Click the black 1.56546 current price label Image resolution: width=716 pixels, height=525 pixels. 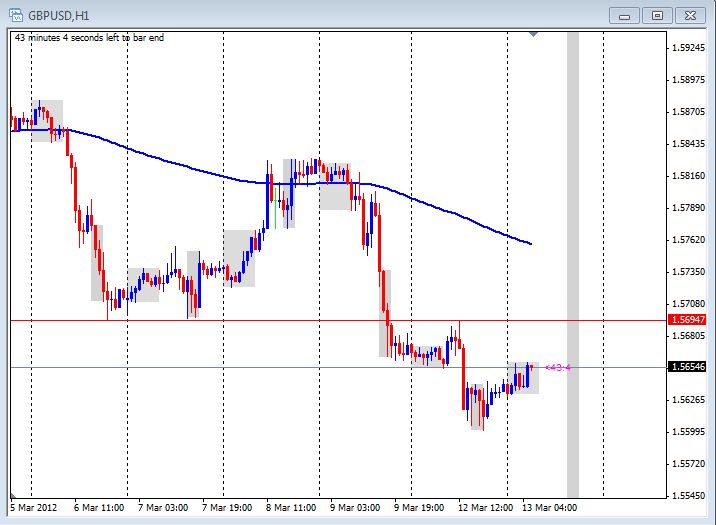[687, 367]
